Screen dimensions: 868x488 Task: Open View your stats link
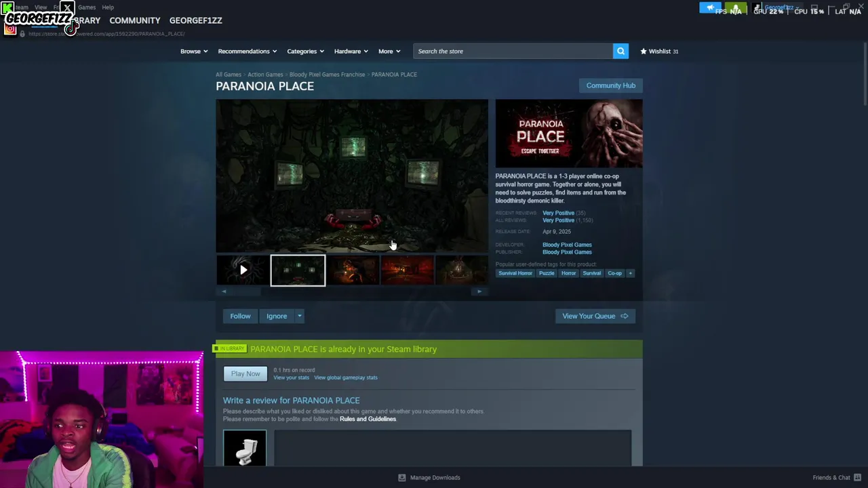point(291,378)
